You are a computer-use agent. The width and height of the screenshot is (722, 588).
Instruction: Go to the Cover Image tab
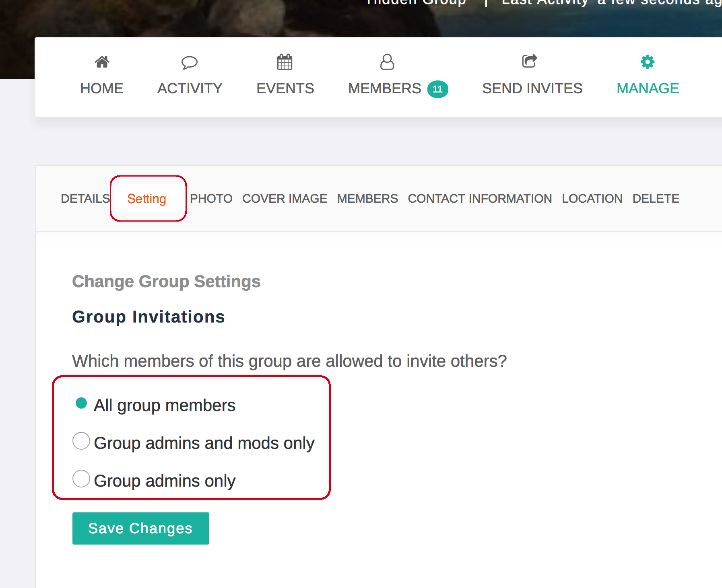click(x=285, y=199)
